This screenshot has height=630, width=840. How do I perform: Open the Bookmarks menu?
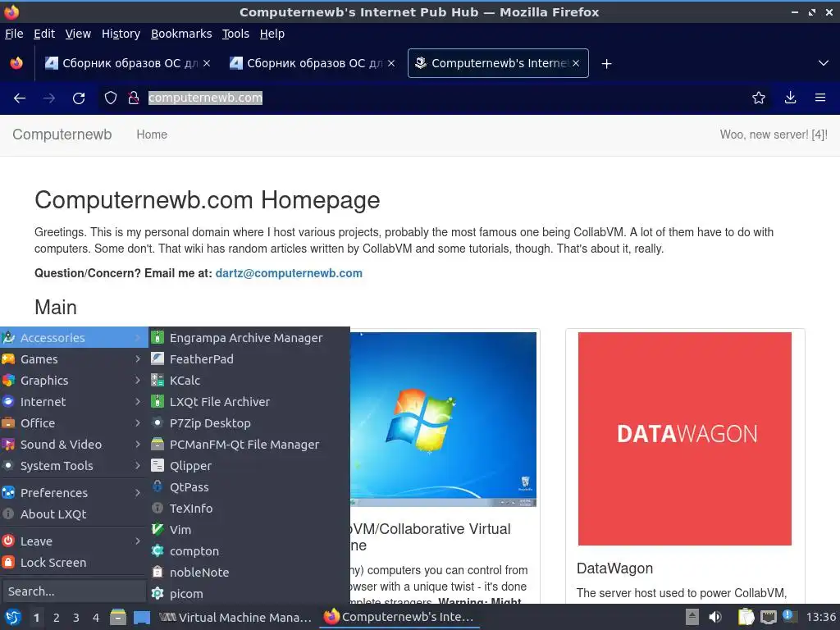pos(181,34)
